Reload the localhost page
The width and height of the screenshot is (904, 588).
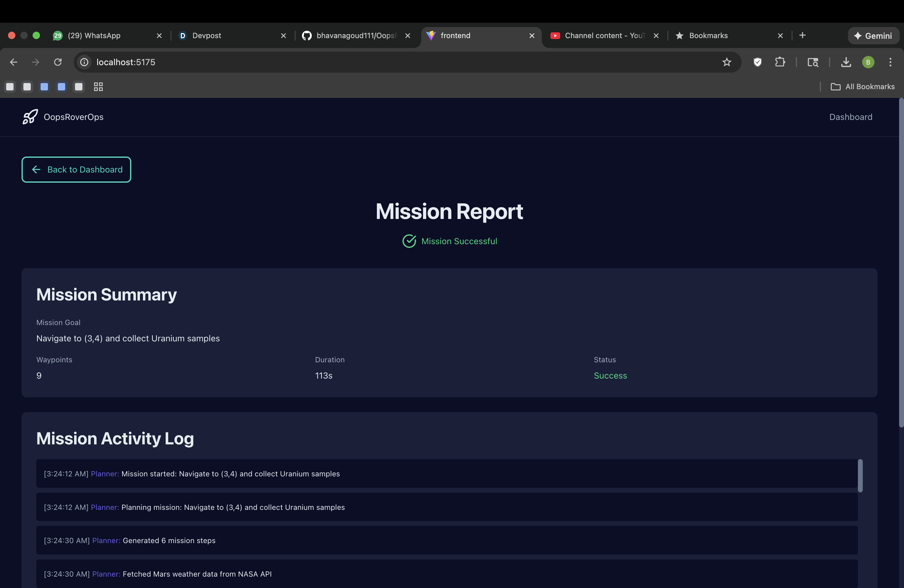pos(58,62)
